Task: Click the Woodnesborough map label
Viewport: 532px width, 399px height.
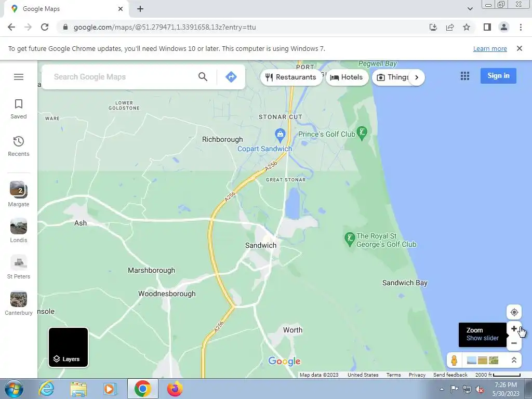Action: (x=167, y=294)
